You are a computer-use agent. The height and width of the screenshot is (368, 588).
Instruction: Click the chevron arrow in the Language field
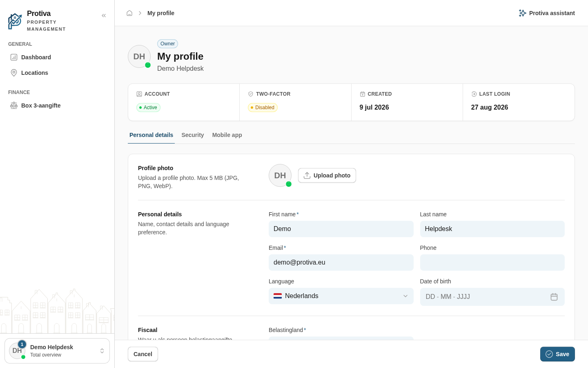pos(405,296)
